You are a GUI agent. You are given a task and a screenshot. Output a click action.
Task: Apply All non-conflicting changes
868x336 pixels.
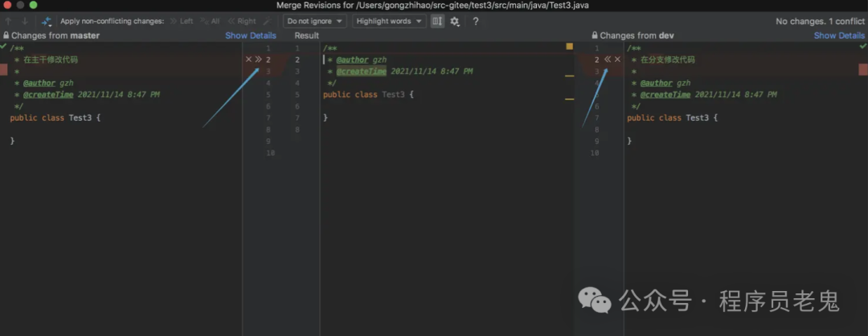210,21
